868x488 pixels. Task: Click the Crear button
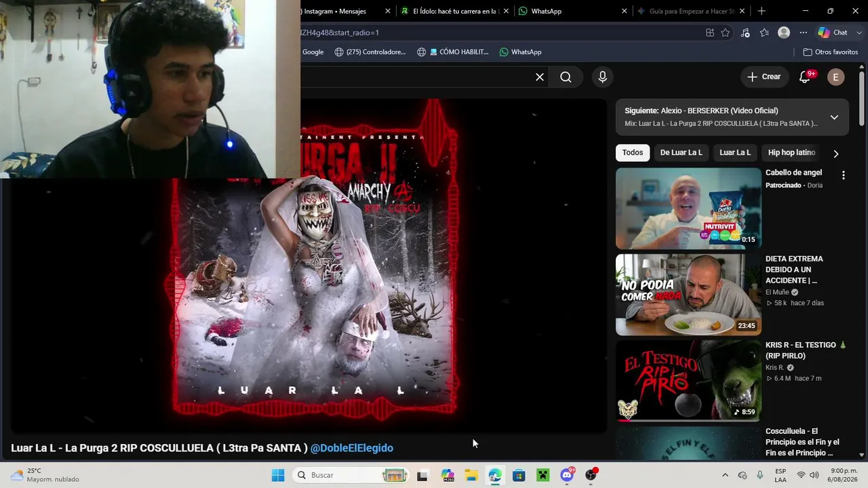pyautogui.click(x=764, y=77)
